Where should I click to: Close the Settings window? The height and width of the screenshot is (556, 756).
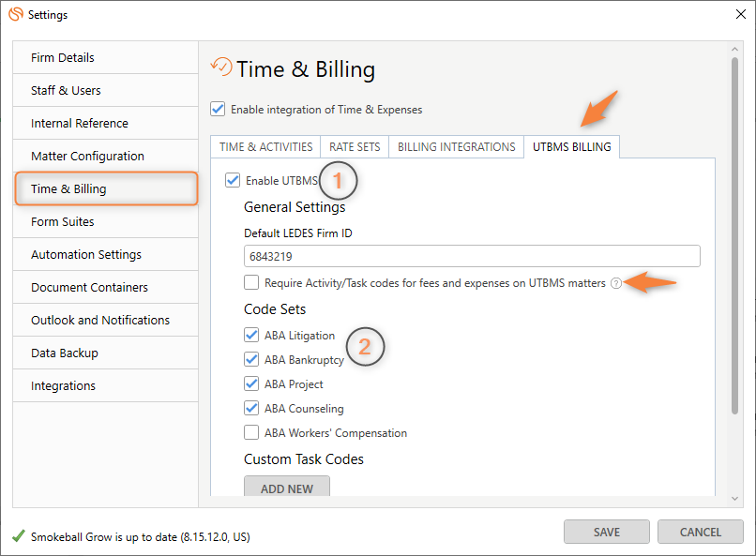click(x=741, y=14)
